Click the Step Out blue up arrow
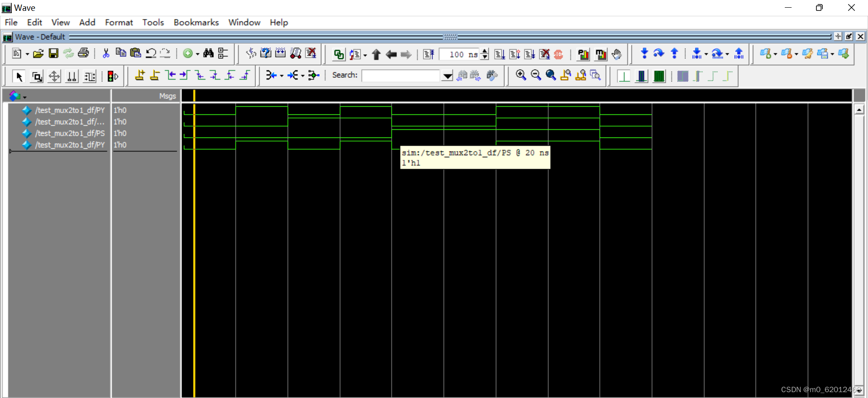 pos(674,54)
